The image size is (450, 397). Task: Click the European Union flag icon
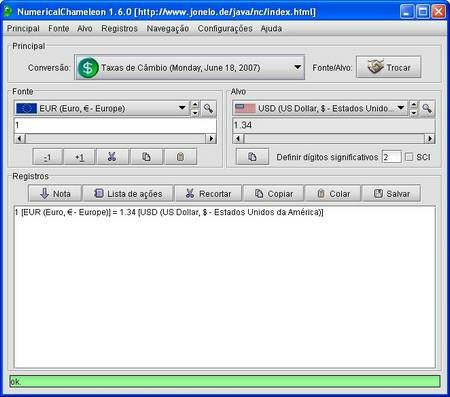coord(26,108)
